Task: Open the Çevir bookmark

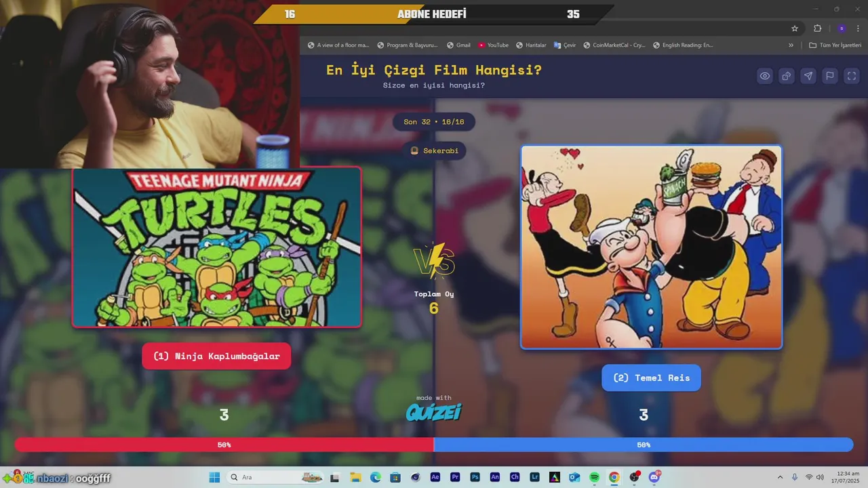Action: pyautogui.click(x=565, y=45)
